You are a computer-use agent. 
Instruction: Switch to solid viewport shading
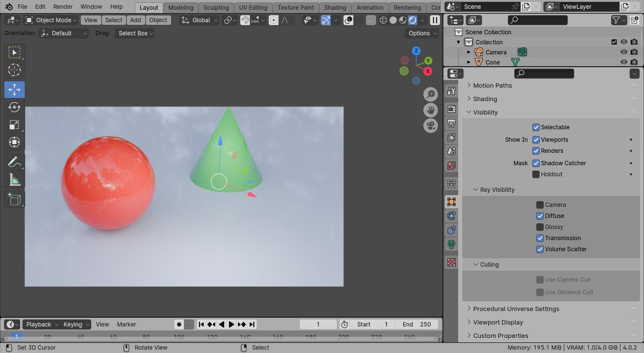point(393,20)
